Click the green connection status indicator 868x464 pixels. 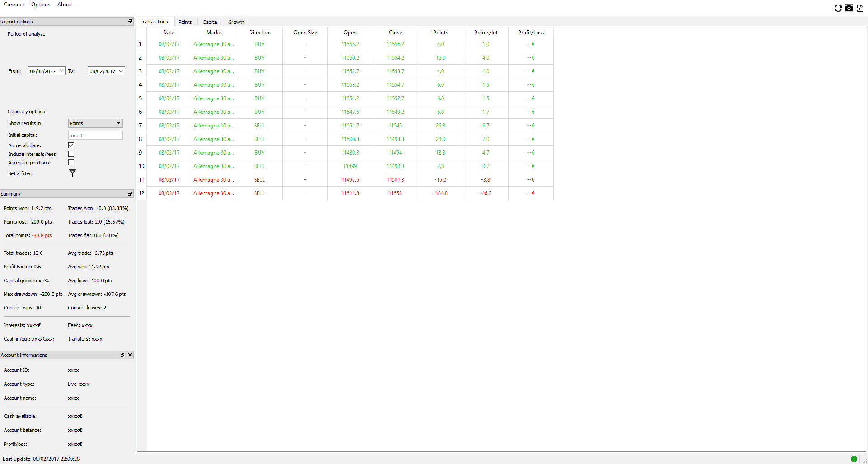point(854,459)
